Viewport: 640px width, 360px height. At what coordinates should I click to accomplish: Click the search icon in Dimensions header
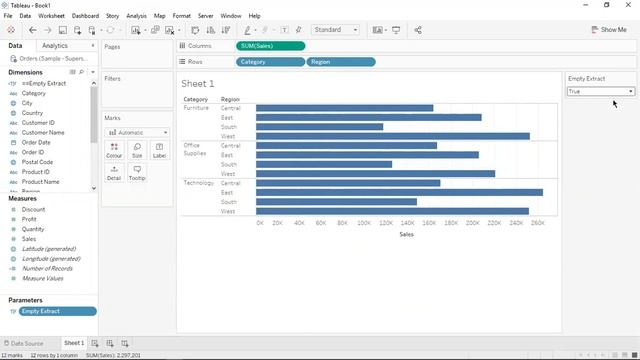[x=82, y=72]
